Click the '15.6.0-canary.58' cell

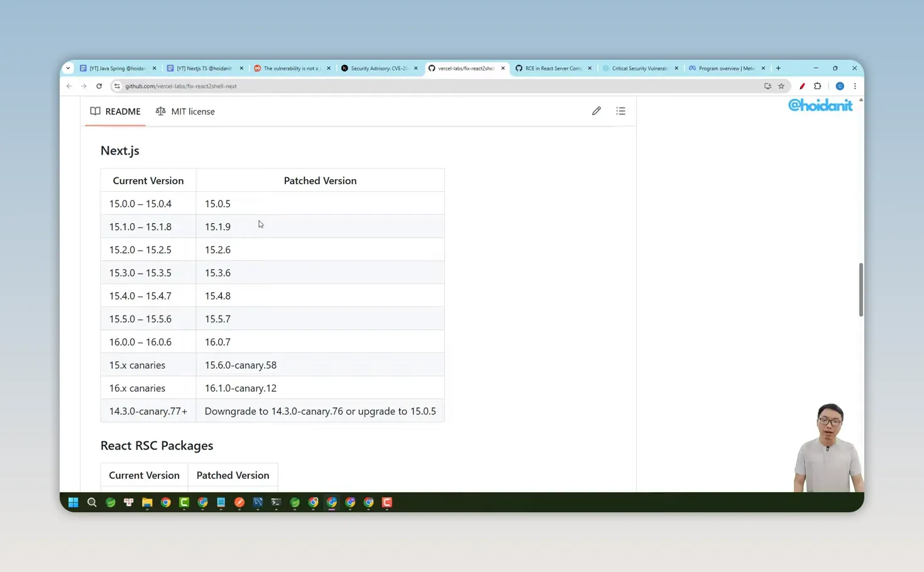point(320,365)
